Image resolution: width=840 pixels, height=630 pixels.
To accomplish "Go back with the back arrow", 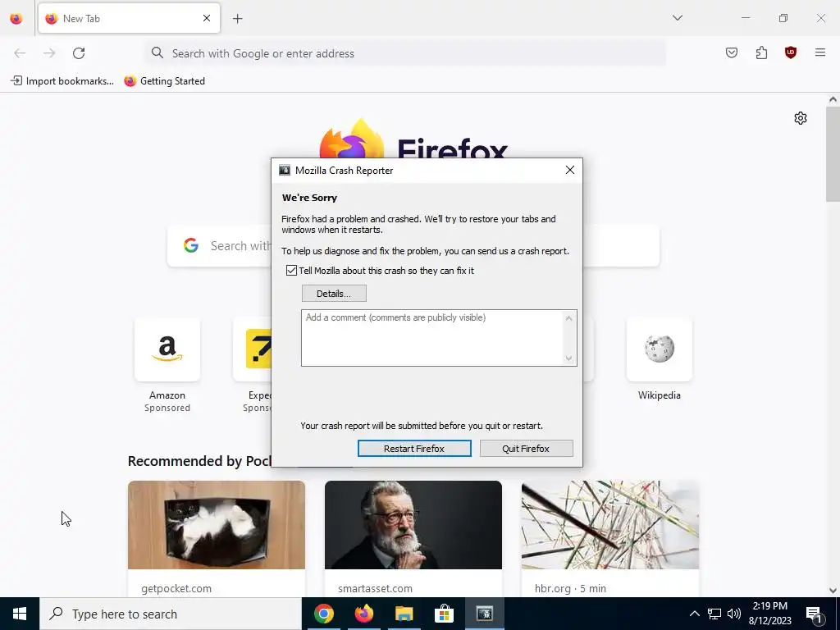I will tap(20, 53).
